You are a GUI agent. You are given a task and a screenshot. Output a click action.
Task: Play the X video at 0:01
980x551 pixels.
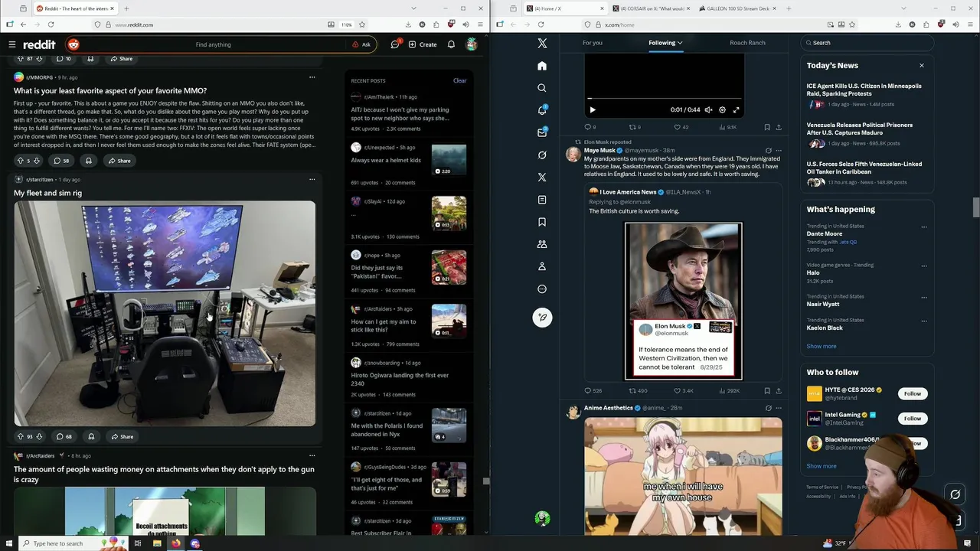(x=593, y=109)
